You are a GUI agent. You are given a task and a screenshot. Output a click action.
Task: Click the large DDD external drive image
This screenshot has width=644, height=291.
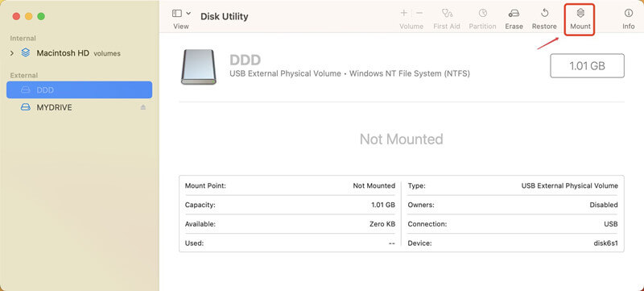[198, 67]
